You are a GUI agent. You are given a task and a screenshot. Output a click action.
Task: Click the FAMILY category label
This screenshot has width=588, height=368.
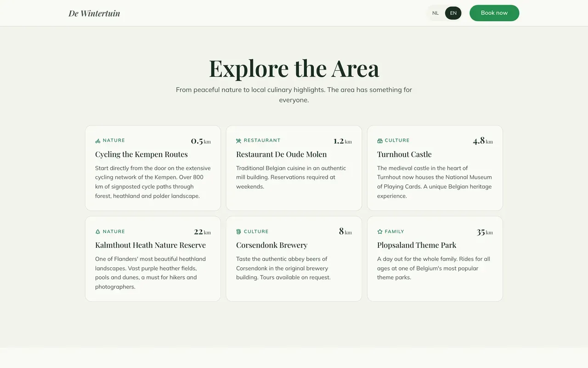(395, 231)
